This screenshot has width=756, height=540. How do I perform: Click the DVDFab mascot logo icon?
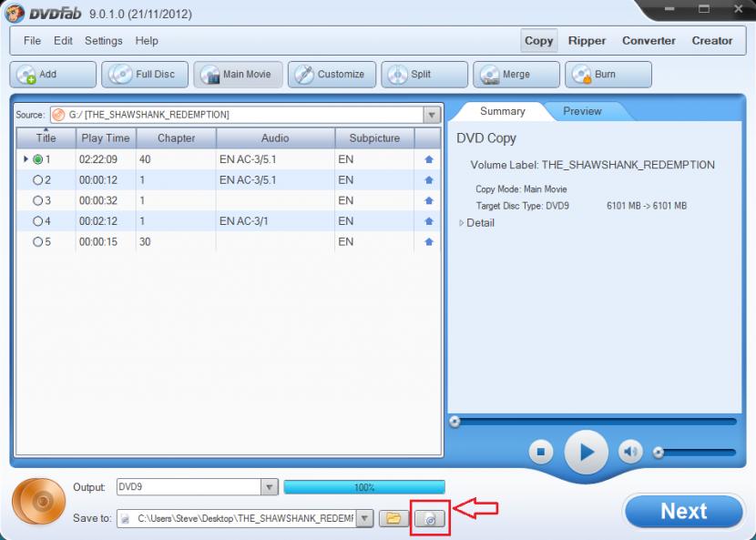click(15, 13)
